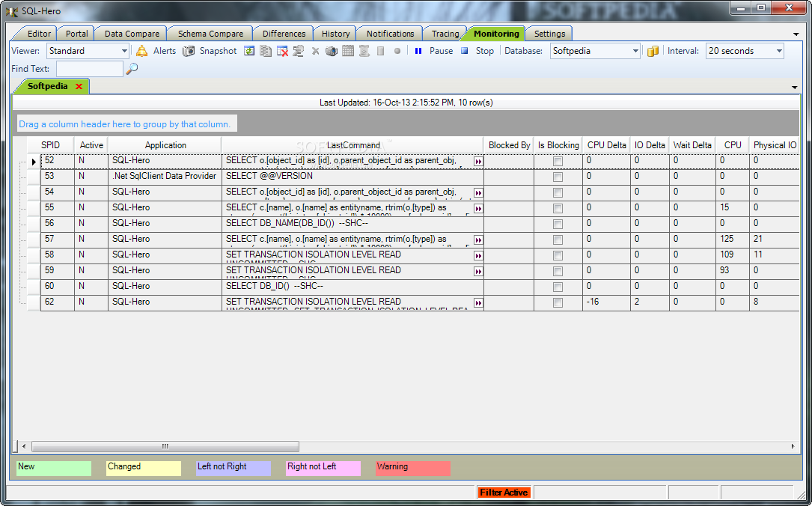Expand LastCommand text for SPID 59
The width and height of the screenshot is (812, 506).
[x=478, y=272]
